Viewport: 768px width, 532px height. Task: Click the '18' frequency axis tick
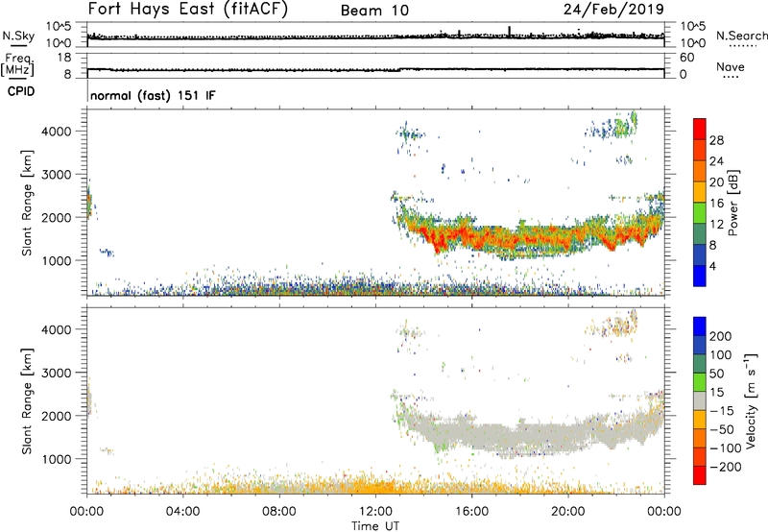64,58
